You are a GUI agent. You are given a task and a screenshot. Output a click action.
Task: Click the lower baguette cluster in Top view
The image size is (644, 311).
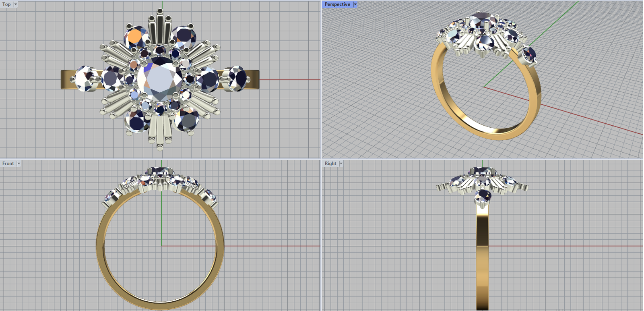(160, 129)
